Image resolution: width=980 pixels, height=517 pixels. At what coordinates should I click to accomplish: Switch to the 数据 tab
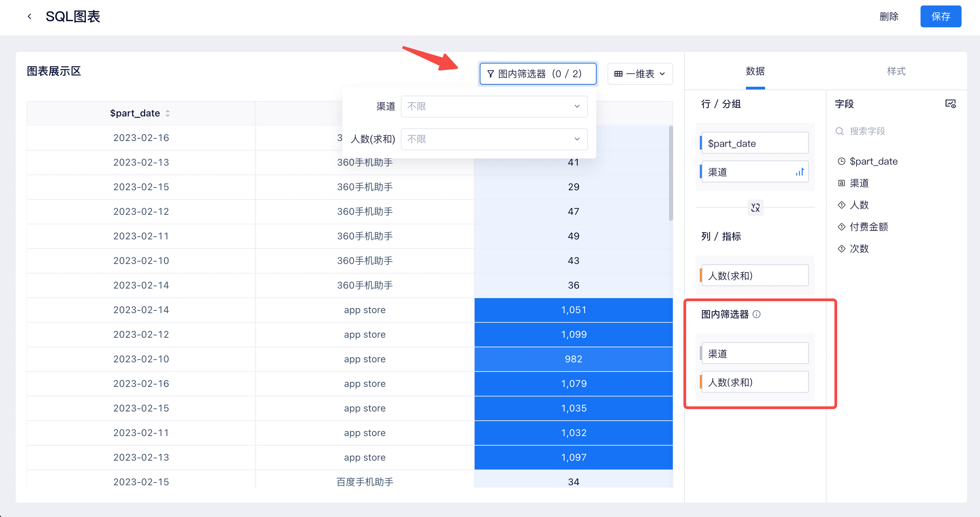(x=755, y=71)
